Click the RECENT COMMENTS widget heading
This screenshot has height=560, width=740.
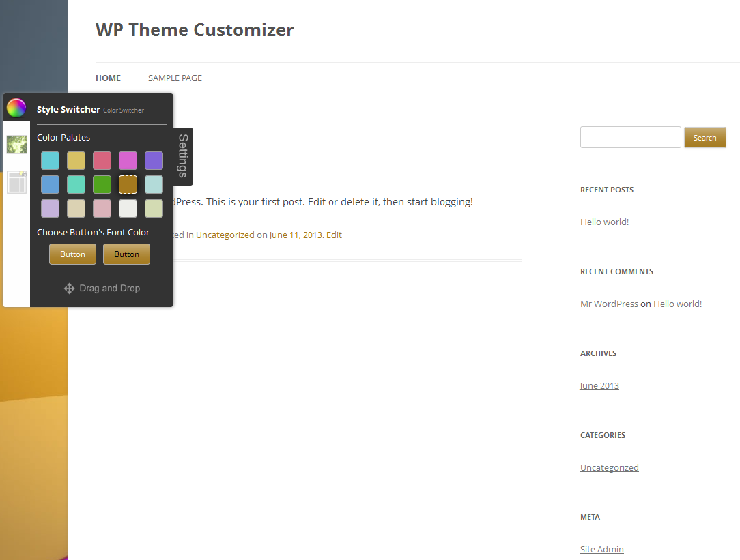coord(617,271)
